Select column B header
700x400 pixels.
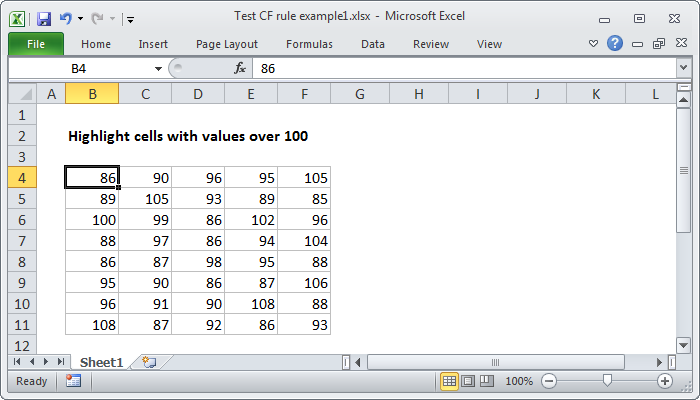point(92,94)
